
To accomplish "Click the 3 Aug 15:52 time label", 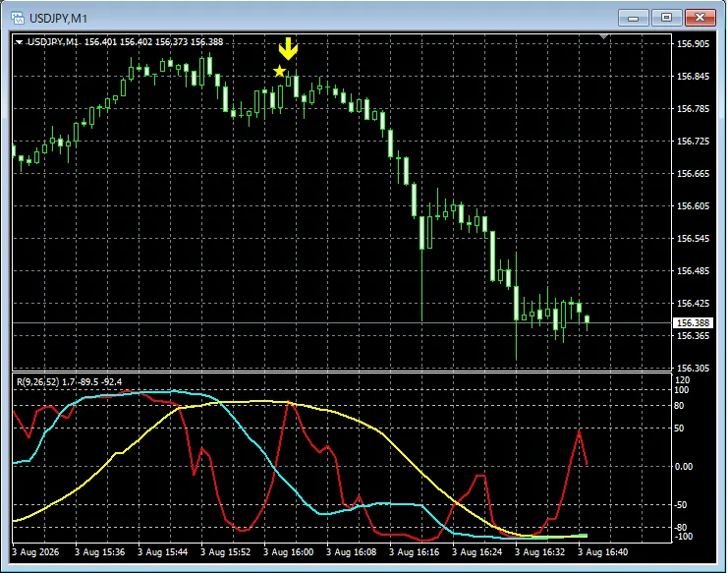I will click(226, 552).
